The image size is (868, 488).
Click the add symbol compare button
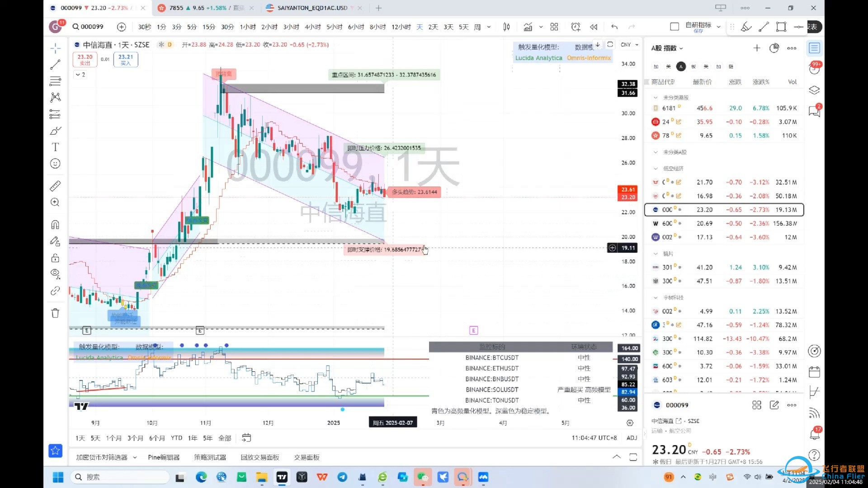pyautogui.click(x=121, y=27)
